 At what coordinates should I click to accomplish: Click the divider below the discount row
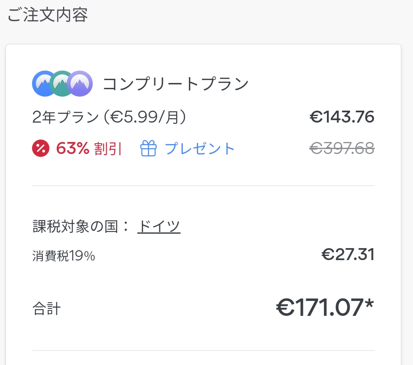click(203, 185)
